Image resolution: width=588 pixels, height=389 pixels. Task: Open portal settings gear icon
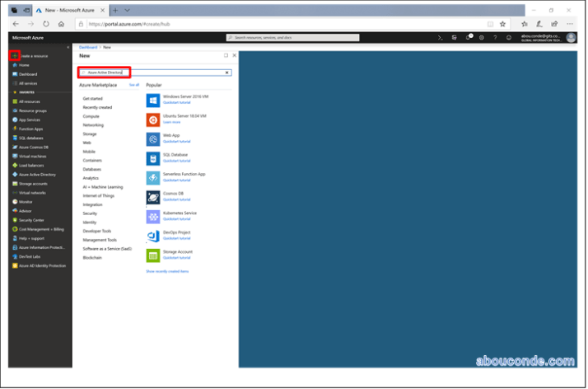point(482,37)
